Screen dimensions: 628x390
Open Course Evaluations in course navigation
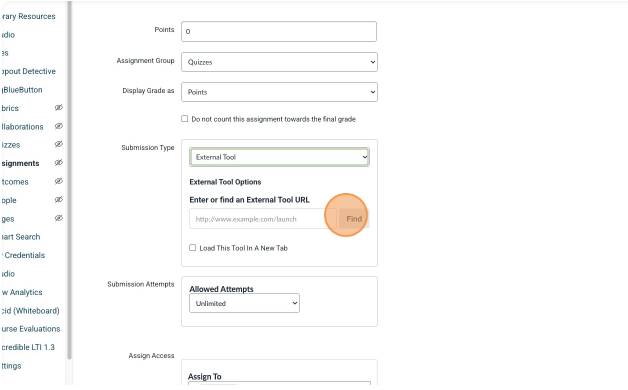tap(30, 329)
